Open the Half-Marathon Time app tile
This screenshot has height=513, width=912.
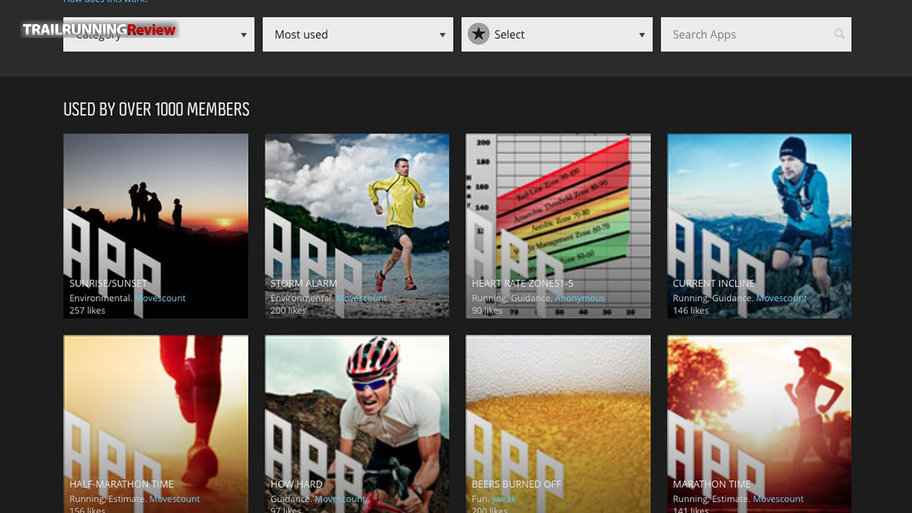[x=156, y=424]
